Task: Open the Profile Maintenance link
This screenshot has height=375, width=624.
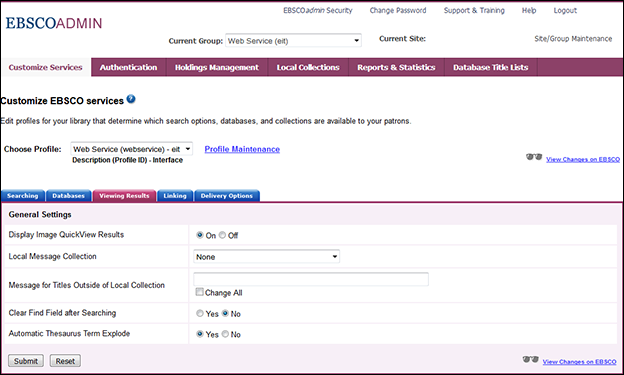Action: pos(242,149)
